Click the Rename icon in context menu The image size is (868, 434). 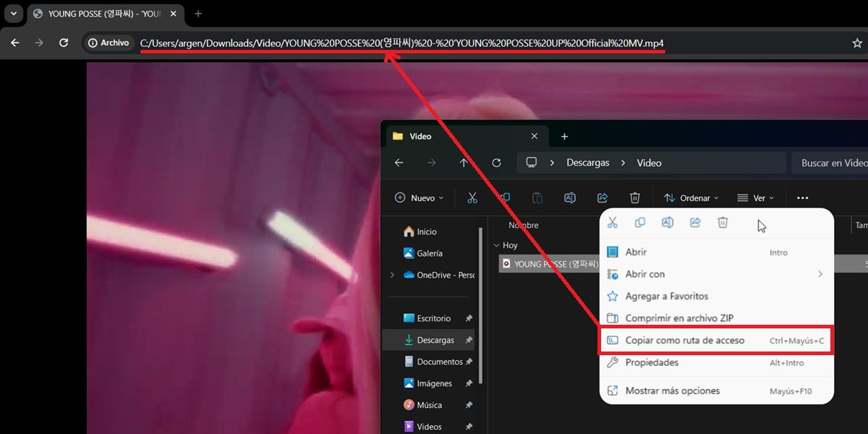pyautogui.click(x=668, y=223)
